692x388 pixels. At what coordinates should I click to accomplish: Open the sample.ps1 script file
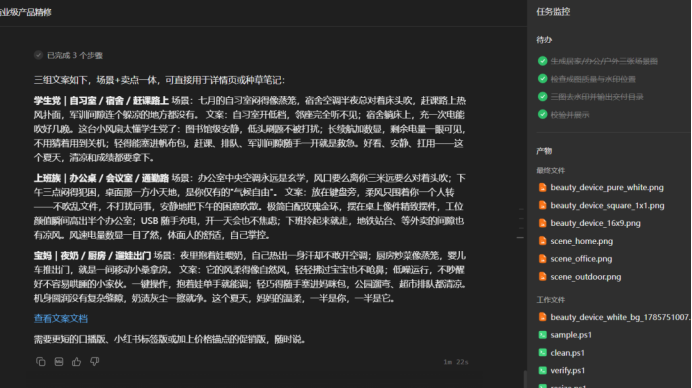point(571,335)
